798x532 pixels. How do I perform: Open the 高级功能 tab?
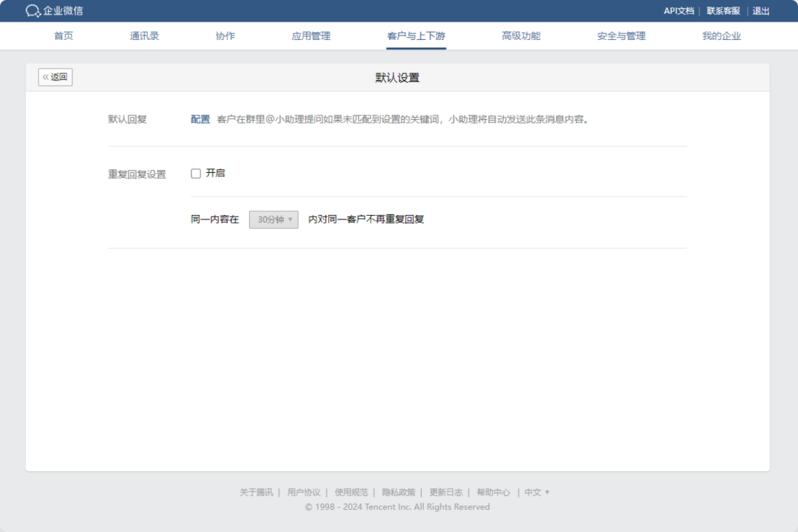[x=521, y=36]
